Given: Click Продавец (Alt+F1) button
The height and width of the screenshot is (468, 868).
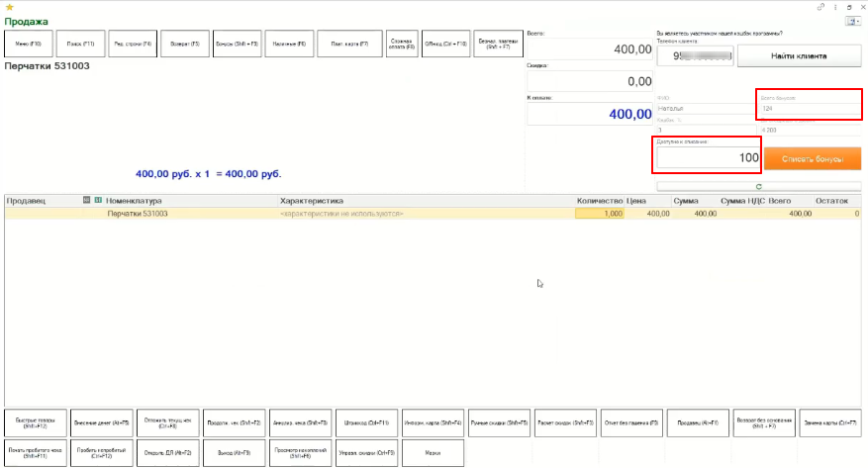Looking at the screenshot, I should pyautogui.click(x=698, y=423).
